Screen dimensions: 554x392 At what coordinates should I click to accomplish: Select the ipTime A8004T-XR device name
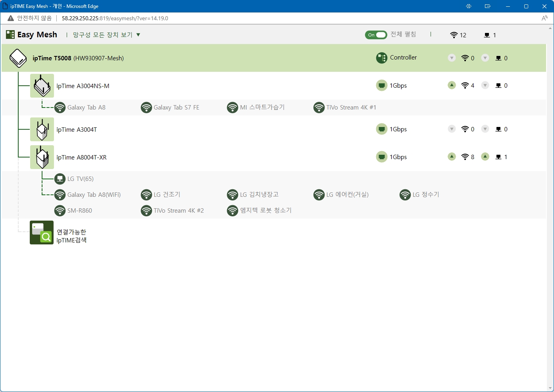(81, 158)
